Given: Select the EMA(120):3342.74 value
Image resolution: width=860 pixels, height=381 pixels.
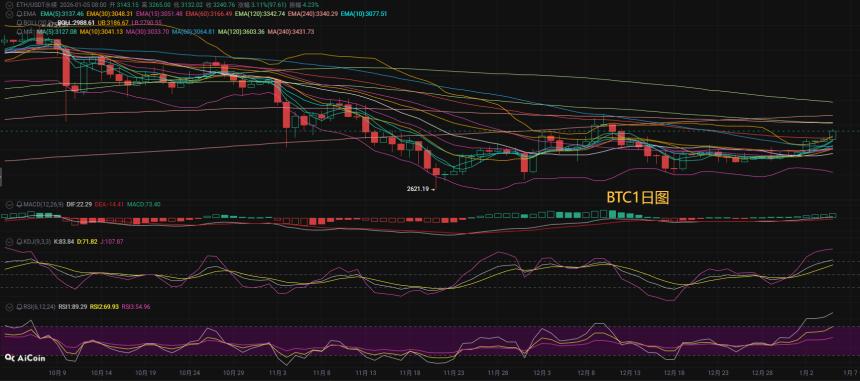Looking at the screenshot, I should (x=259, y=14).
